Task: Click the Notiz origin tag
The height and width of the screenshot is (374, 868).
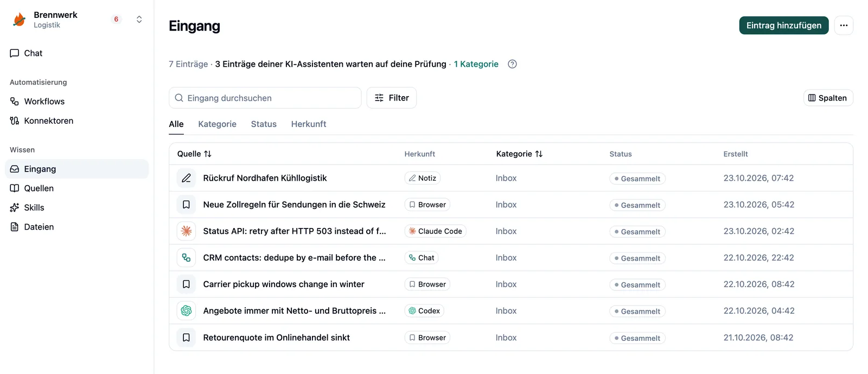Action: pyautogui.click(x=423, y=178)
